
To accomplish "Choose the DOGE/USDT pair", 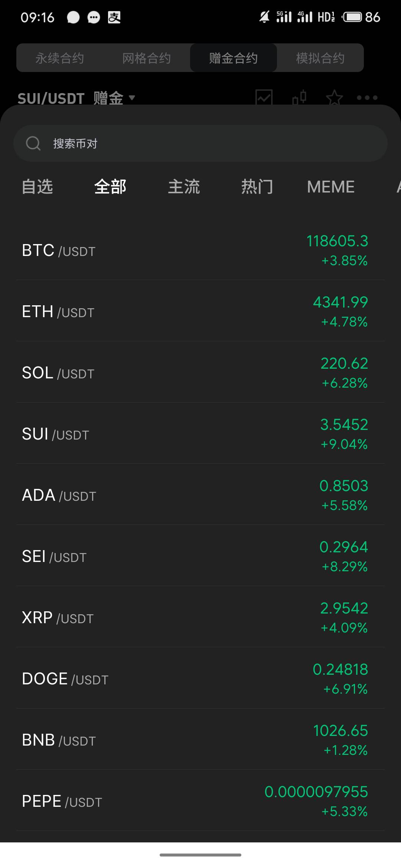I will (200, 679).
